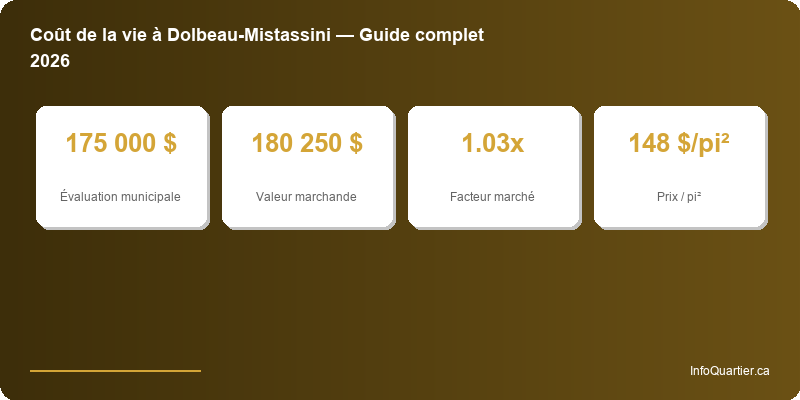800x400 pixels.
Task: Select the 180 250 $ market value figure
Action: (307, 143)
